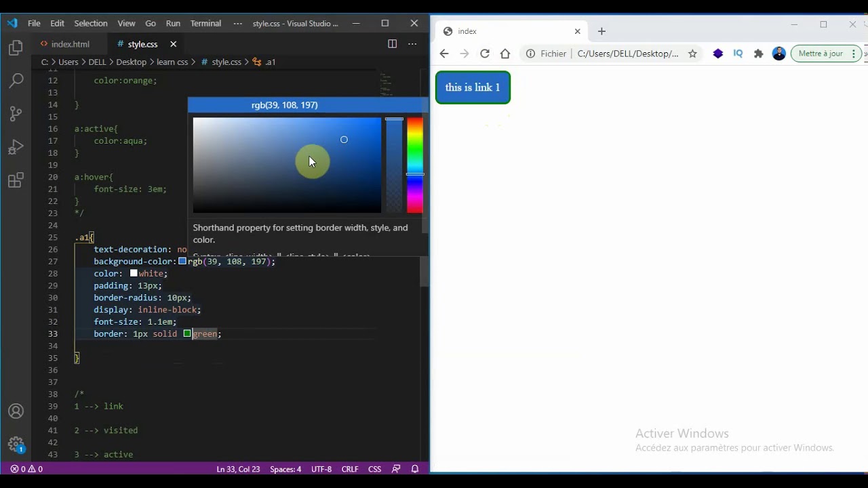Click the opacity slider strip in color picker

[x=394, y=165]
